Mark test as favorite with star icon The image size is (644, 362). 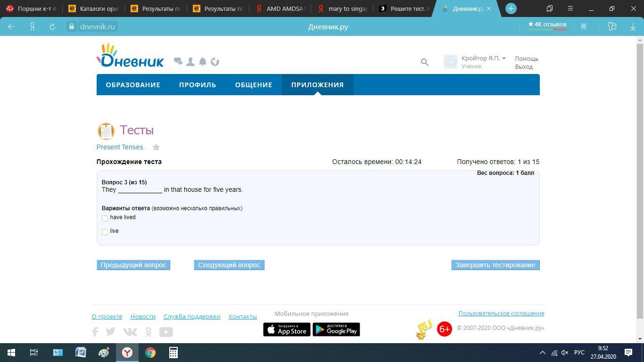(x=156, y=148)
